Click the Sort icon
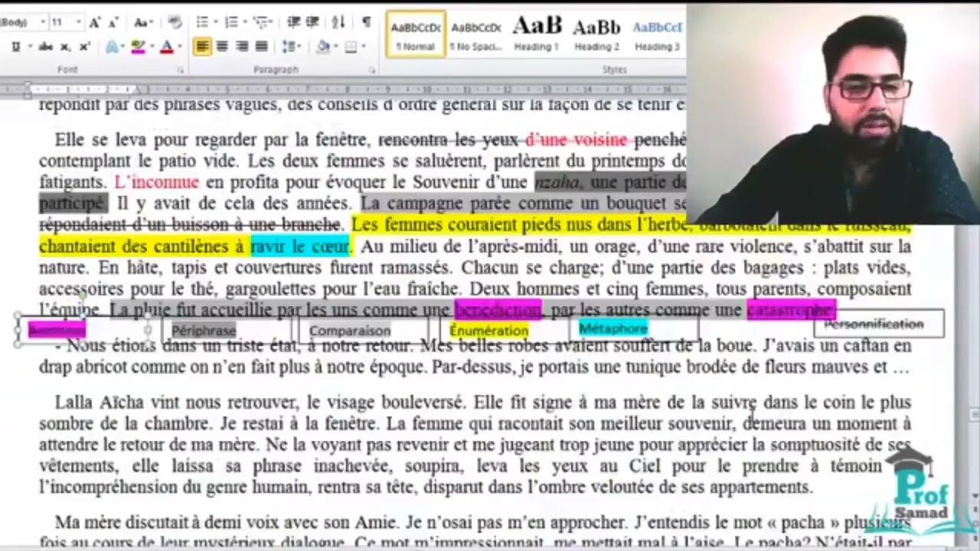Viewport: 980px width, 551px height. click(339, 22)
